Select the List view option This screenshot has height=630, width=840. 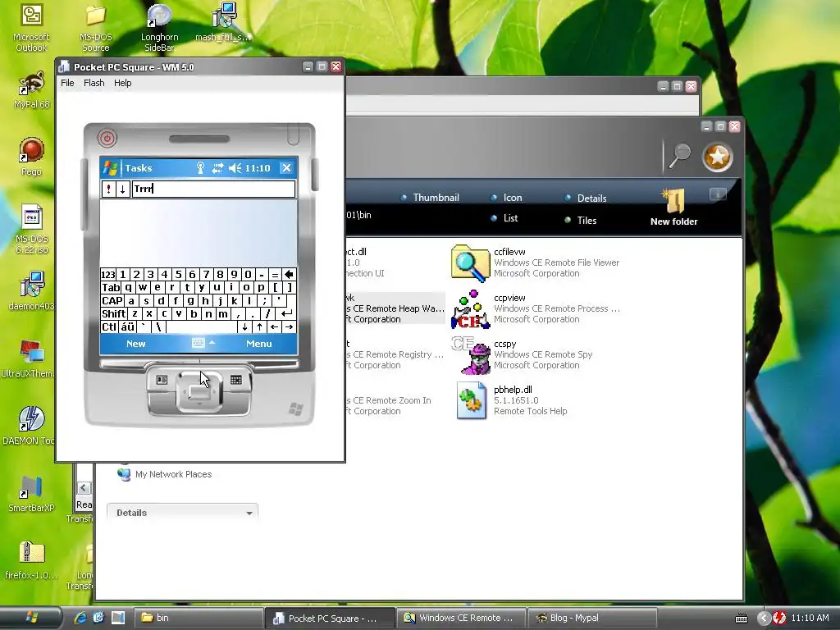click(x=504, y=218)
